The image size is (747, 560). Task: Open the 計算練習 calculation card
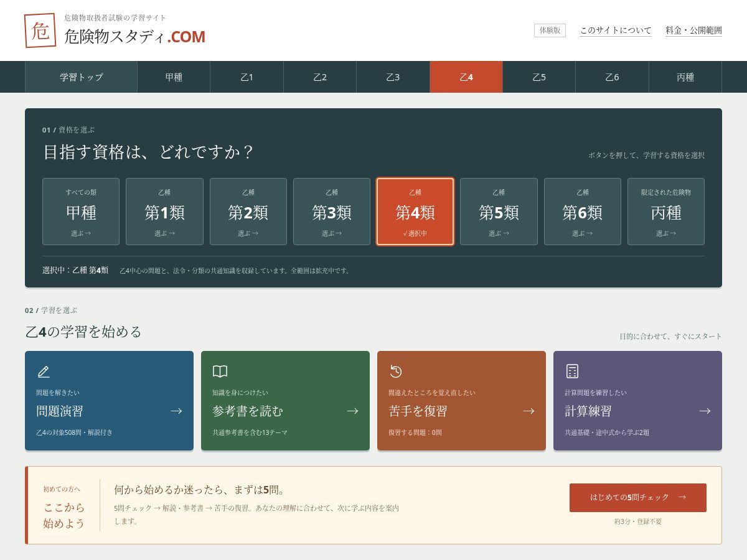point(637,401)
